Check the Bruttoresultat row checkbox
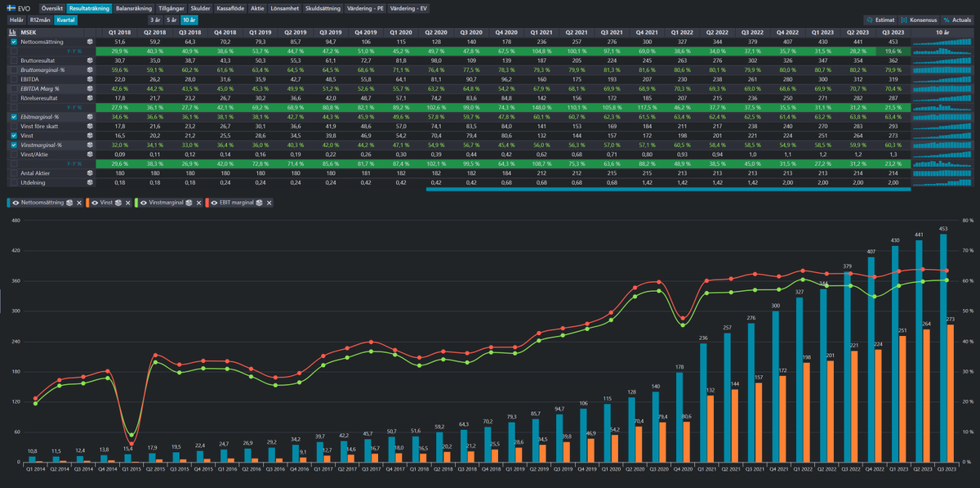The height and width of the screenshot is (488, 980). pos(13,60)
